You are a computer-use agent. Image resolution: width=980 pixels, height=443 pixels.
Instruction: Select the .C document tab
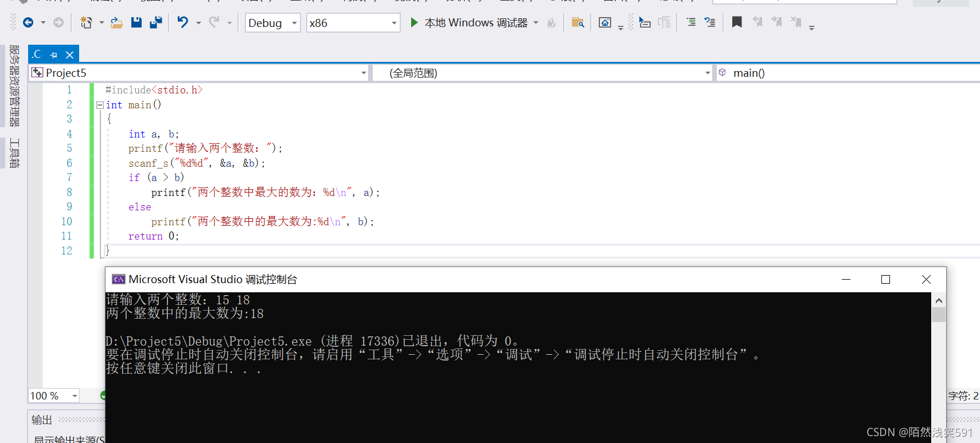[37, 54]
